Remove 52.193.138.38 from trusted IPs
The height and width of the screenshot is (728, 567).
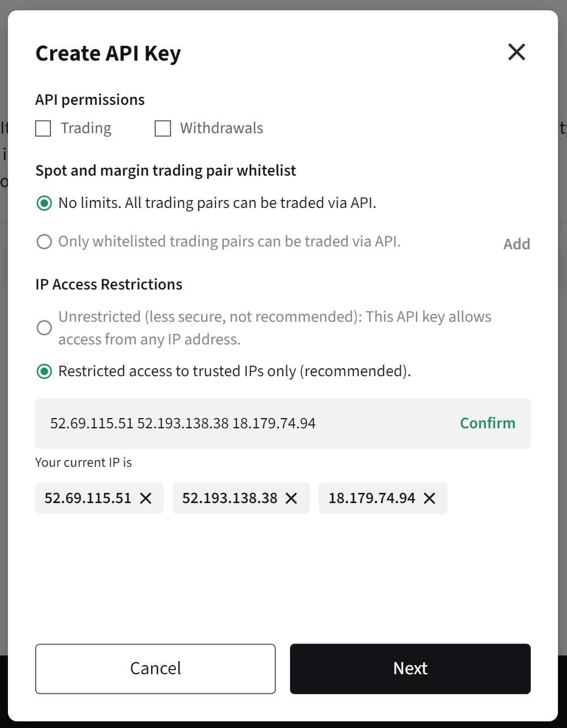coord(291,498)
